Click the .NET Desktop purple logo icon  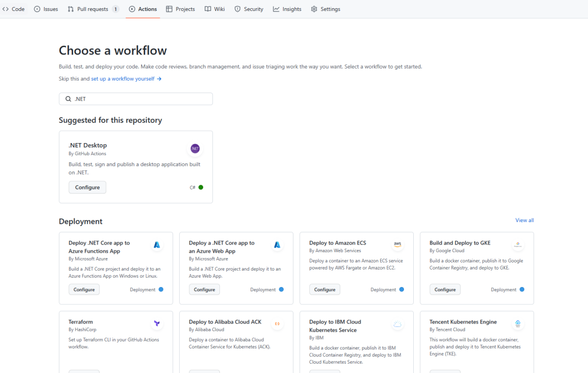point(195,149)
